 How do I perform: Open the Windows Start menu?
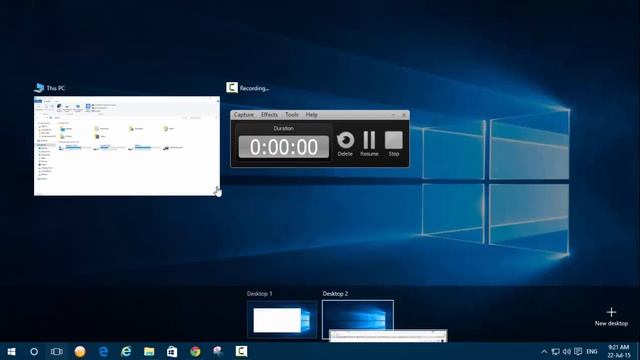coord(11,351)
